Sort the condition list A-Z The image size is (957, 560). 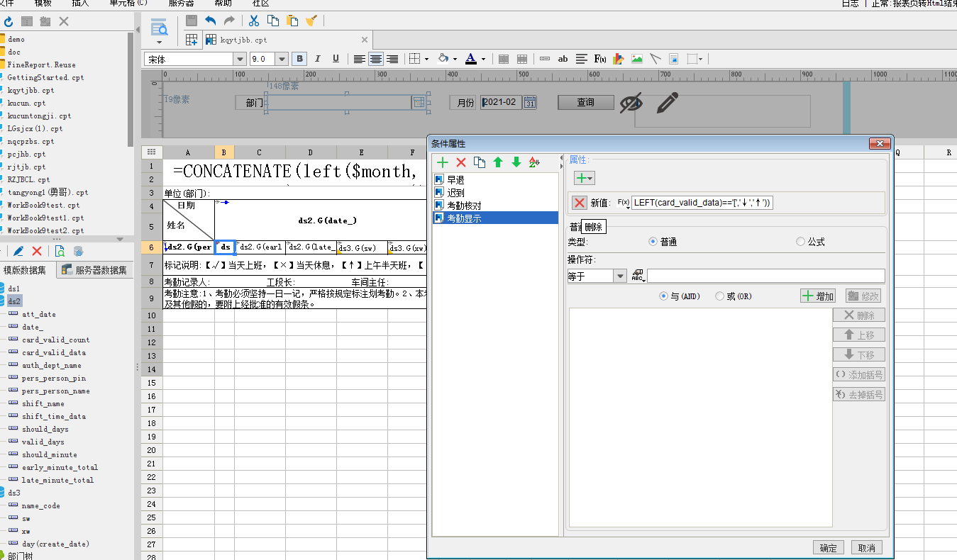pos(535,162)
